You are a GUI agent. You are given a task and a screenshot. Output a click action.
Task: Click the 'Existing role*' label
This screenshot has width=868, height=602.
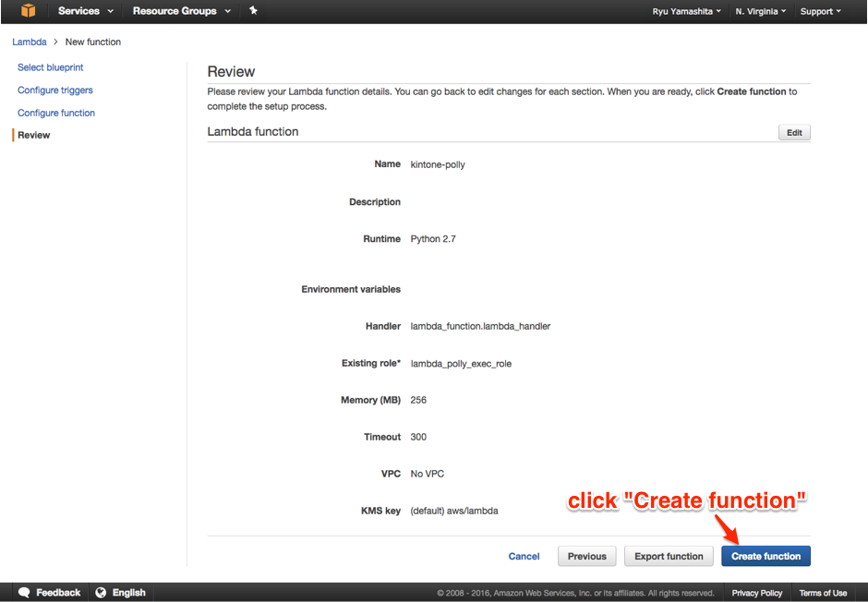[371, 364]
